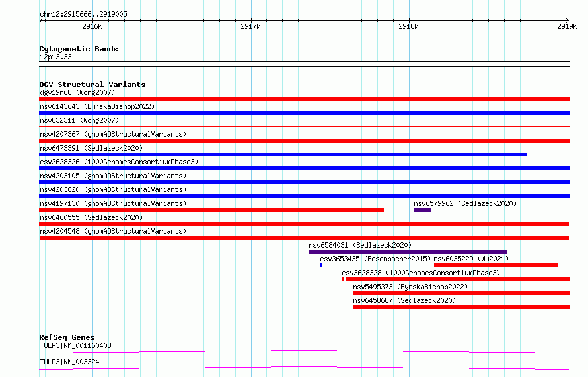Select the blue bar under nsv6473391
This screenshot has height=377, width=588.
pyautogui.click(x=283, y=154)
